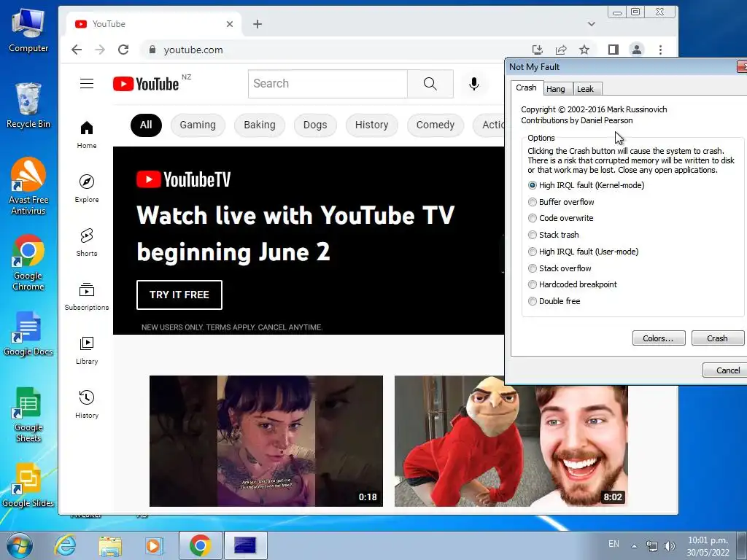747x560 pixels.
Task: Reload the YouTube page
Action: [x=123, y=50]
